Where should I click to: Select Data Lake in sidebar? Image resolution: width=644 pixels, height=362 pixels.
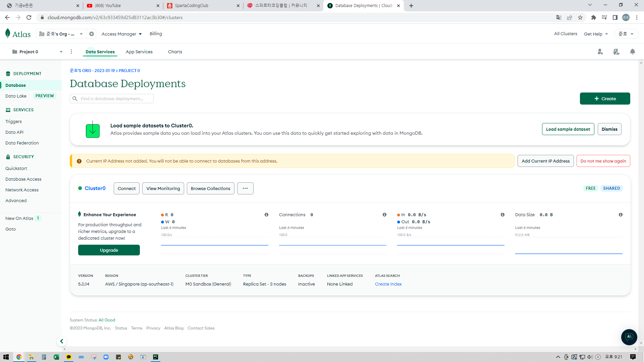[16, 96]
